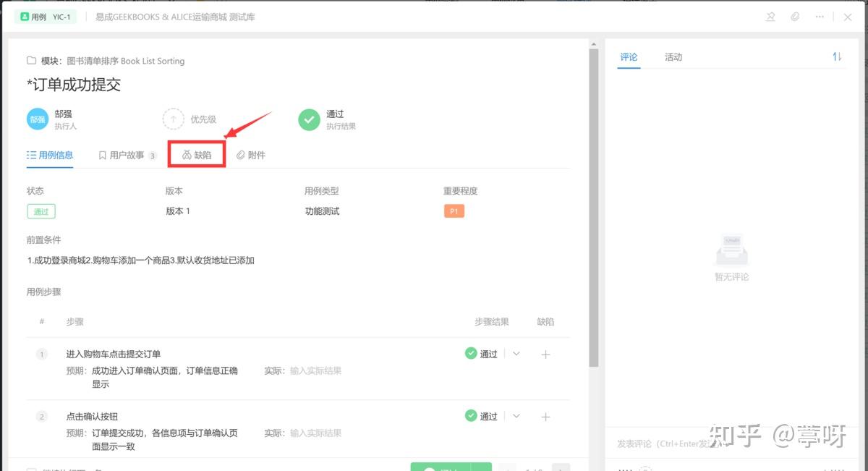Click the more options ellipsis icon
The height and width of the screenshot is (471, 868).
[x=820, y=17]
